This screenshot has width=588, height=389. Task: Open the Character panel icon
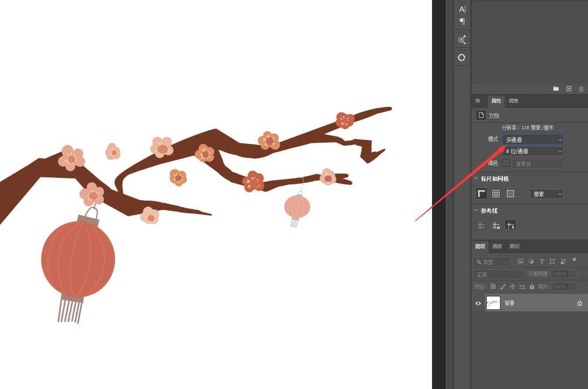tap(462, 9)
